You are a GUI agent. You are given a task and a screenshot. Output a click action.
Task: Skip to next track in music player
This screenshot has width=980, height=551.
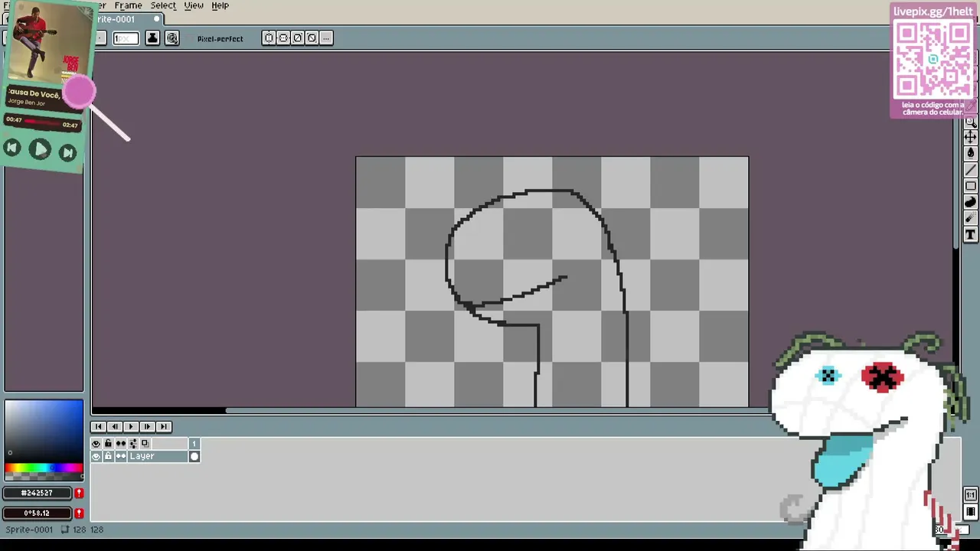pos(67,152)
